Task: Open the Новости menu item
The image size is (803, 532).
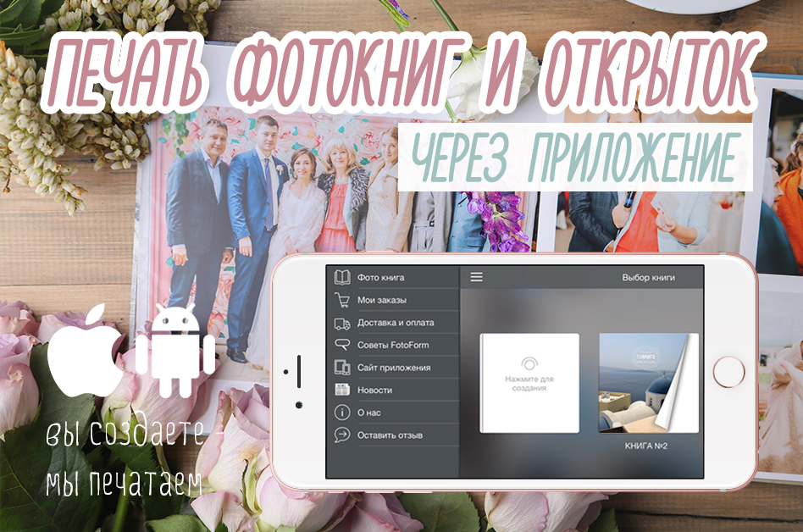Action: tap(393, 390)
